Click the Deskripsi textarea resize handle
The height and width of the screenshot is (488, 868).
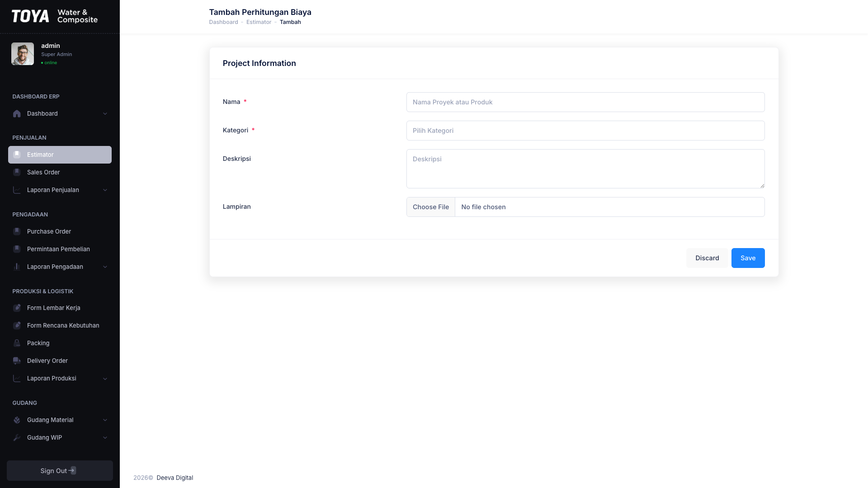pos(762,186)
